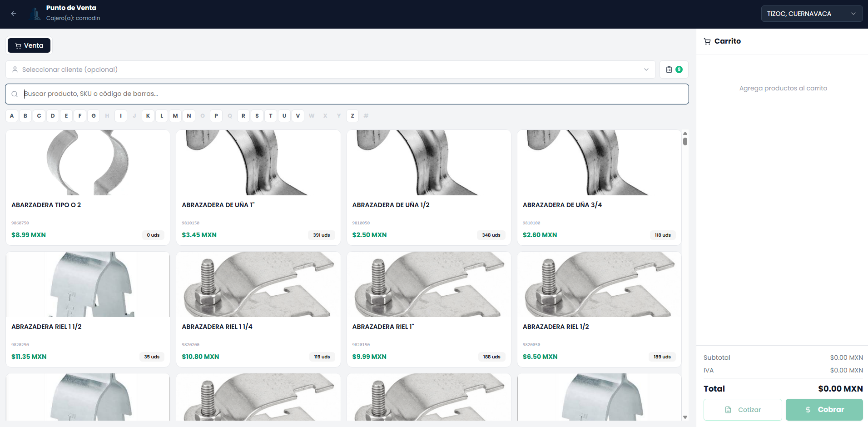Select ABRAZADERA RIEL 1 1/2 product
The width and height of the screenshot is (868, 427).
pyautogui.click(x=88, y=309)
